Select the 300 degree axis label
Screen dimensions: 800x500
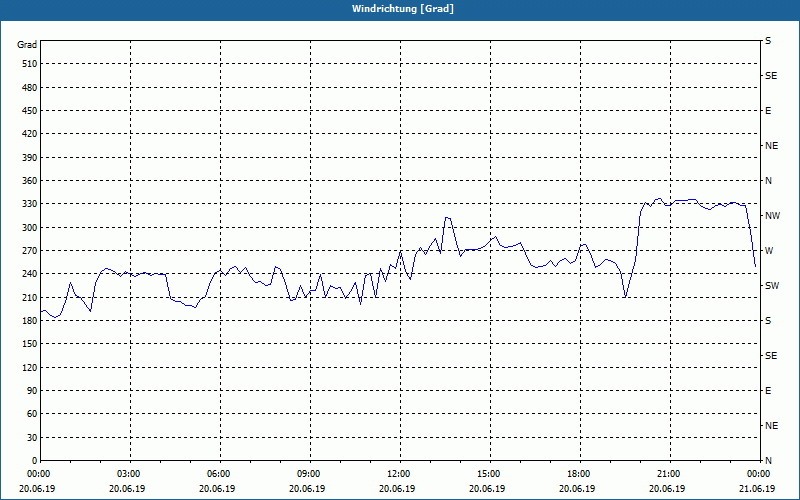click(x=30, y=228)
